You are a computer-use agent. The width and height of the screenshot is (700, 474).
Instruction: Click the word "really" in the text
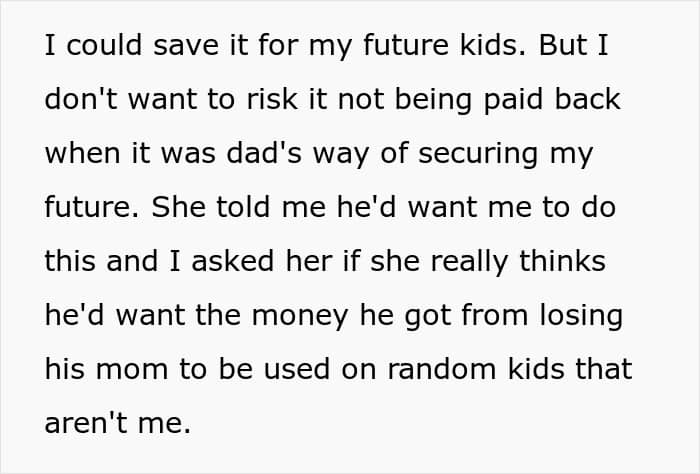coord(469,263)
